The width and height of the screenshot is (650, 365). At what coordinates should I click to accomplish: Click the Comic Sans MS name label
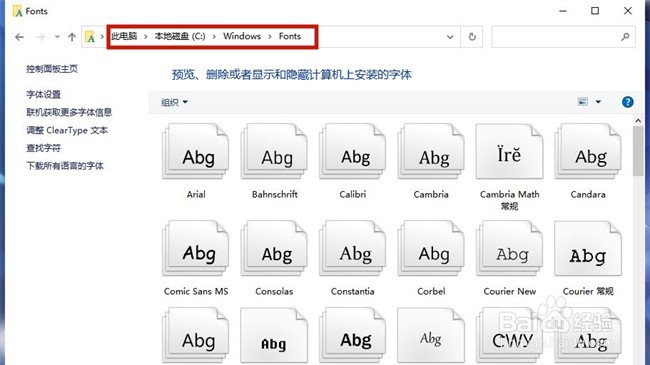(x=196, y=291)
